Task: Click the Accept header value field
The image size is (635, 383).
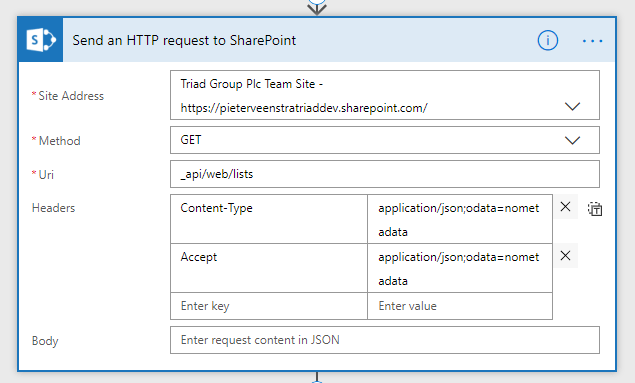Action: [x=460, y=268]
